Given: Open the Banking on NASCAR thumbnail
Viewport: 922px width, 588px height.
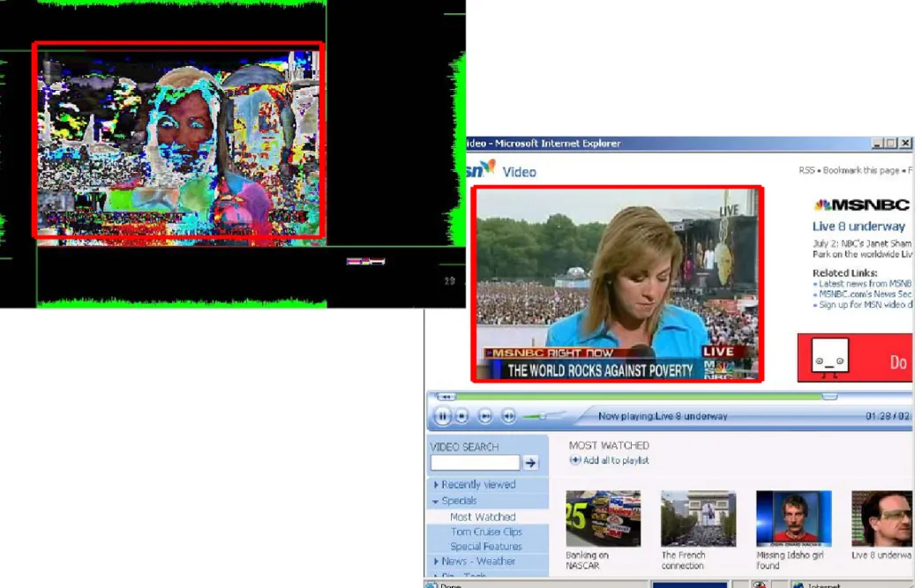Looking at the screenshot, I should click(603, 518).
